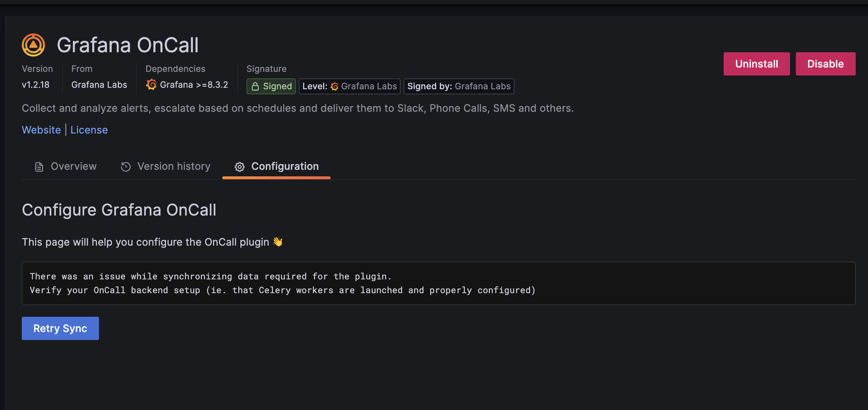Image resolution: width=868 pixels, height=410 pixels.
Task: Click the waving hand emoji in the intro text
Action: 278,242
